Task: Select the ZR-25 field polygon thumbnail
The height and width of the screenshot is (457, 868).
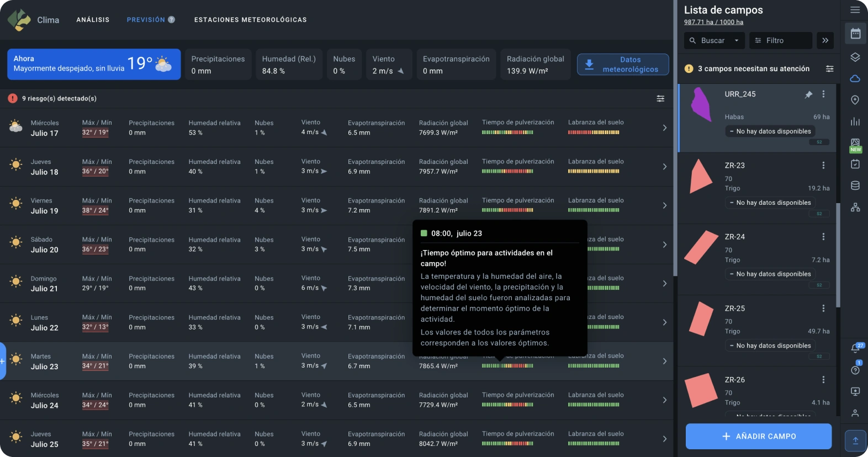Action: [701, 318]
